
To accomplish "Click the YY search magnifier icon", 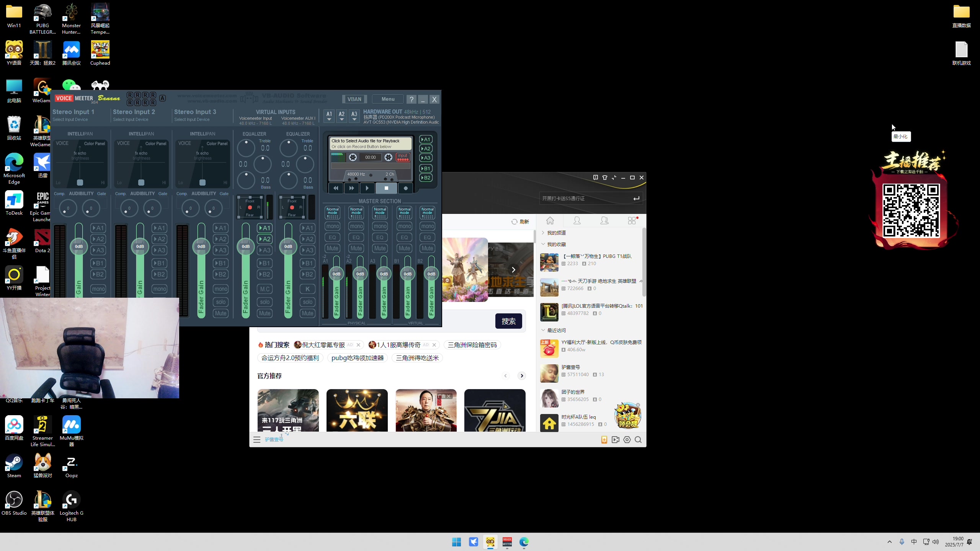I will (x=638, y=440).
